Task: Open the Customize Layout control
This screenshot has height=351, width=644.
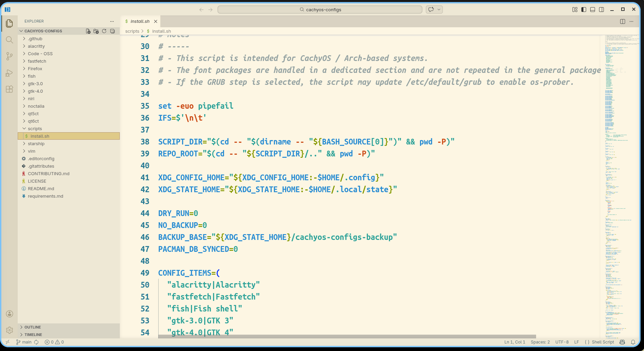Action: pyautogui.click(x=575, y=10)
